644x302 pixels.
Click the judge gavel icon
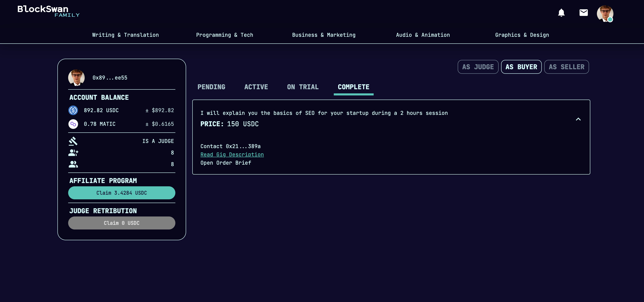click(x=73, y=141)
